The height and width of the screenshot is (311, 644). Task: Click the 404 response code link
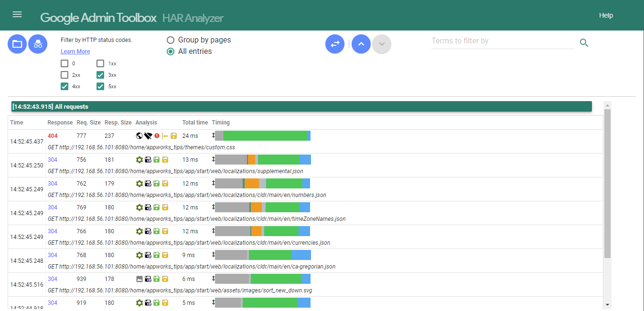pos(53,136)
